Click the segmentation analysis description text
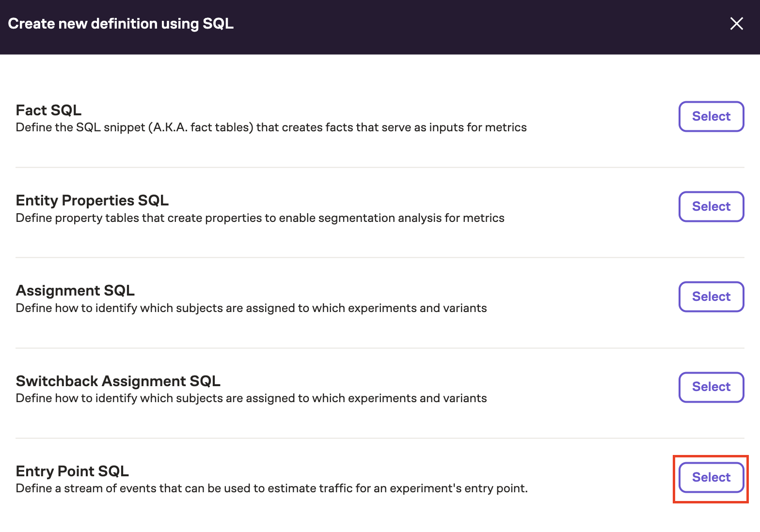The width and height of the screenshot is (760, 532). 260,218
